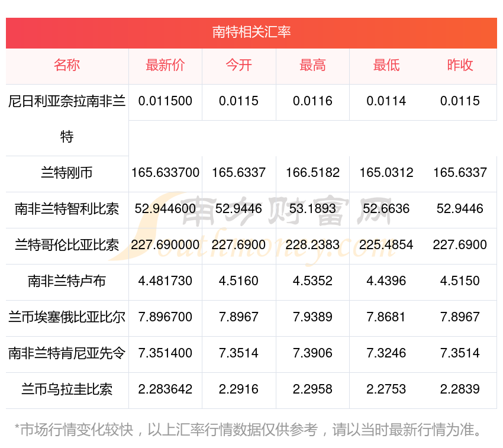The width and height of the screenshot is (503, 448).
Task: Click the 今开 column header
Action: 238,65
